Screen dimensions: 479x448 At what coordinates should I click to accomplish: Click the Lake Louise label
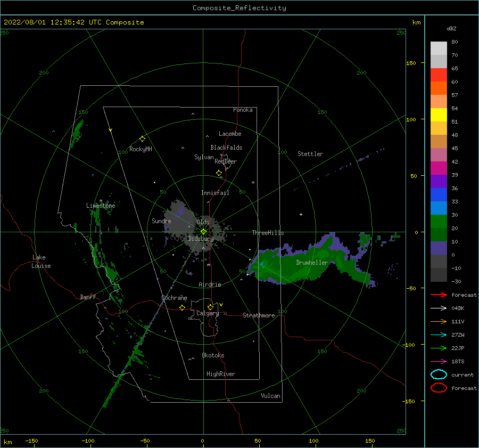coord(41,262)
